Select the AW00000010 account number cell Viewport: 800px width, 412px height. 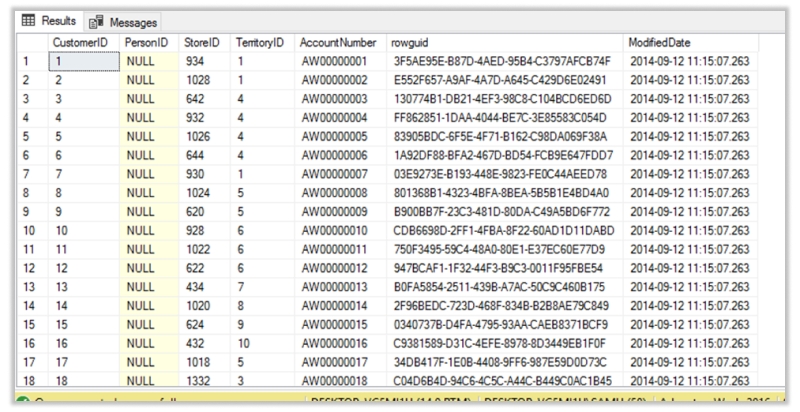(335, 231)
